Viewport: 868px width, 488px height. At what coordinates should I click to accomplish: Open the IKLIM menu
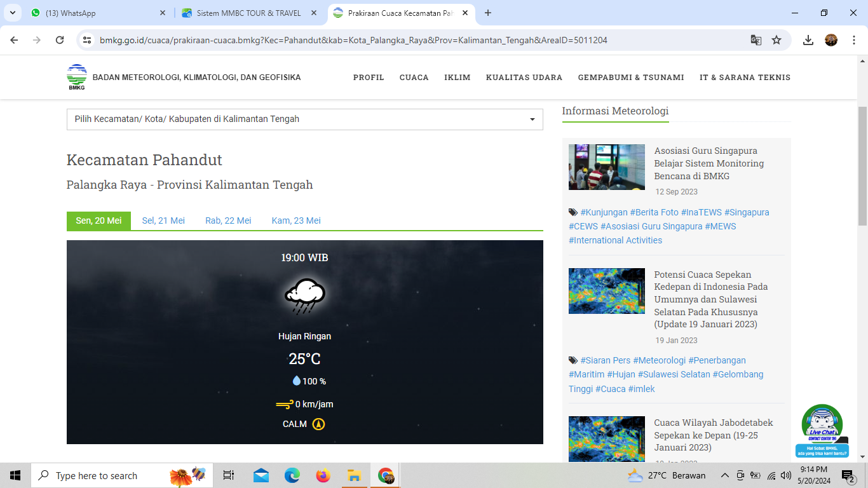click(x=458, y=78)
